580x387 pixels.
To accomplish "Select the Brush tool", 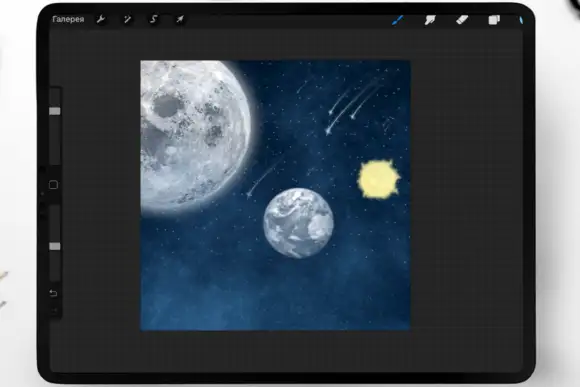I will pyautogui.click(x=398, y=20).
